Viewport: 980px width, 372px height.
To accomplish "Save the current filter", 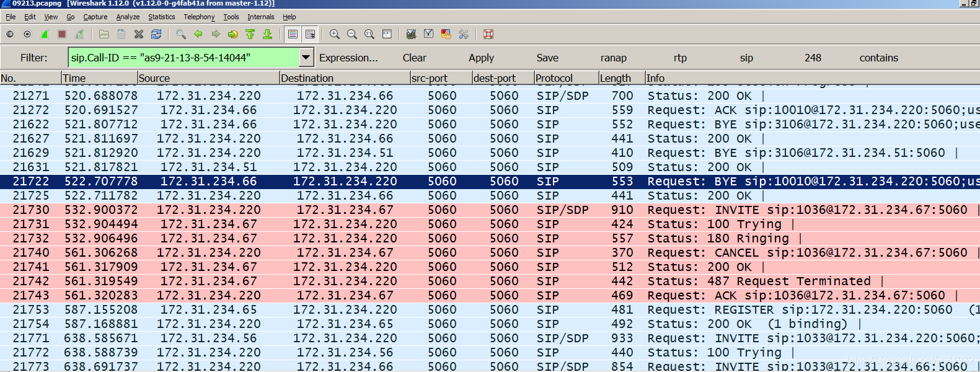I will 547,58.
